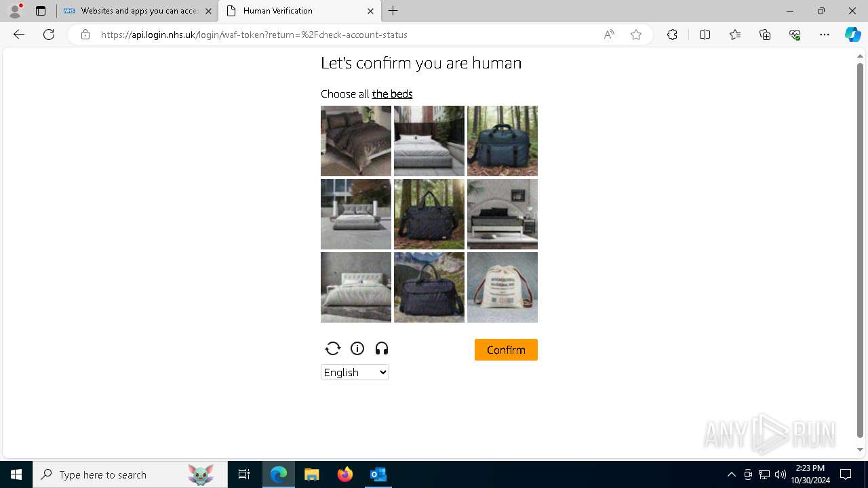Image resolution: width=868 pixels, height=488 pixels.
Task: Select the black tote bag in woods image
Action: [429, 214]
